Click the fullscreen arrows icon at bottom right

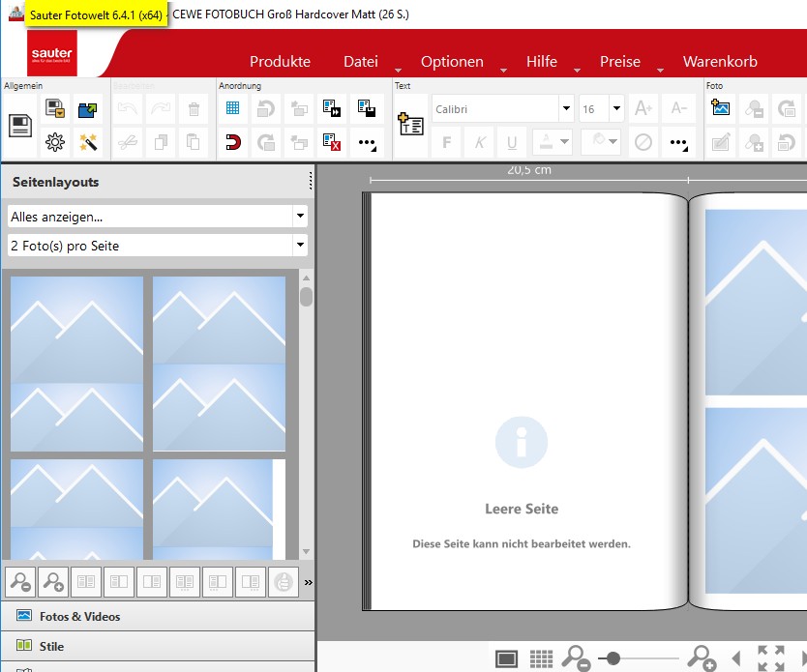(771, 659)
